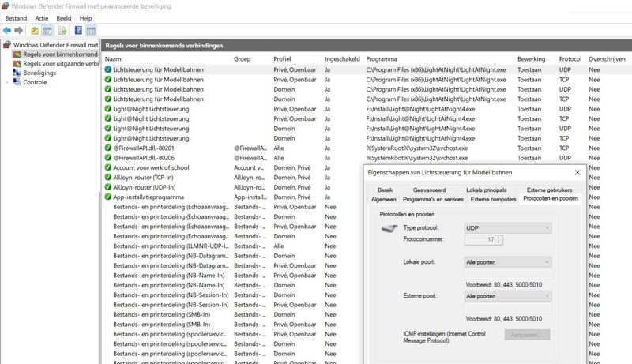Open the 'Externe poort' Alle poorten dropdown

pyautogui.click(x=508, y=296)
